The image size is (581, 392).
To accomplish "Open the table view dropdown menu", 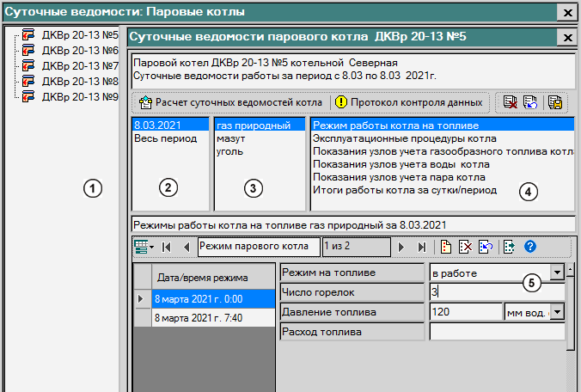I will (x=144, y=248).
